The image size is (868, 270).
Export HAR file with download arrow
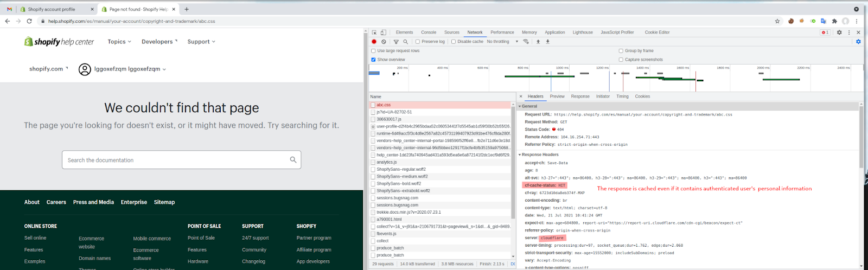[x=547, y=42]
